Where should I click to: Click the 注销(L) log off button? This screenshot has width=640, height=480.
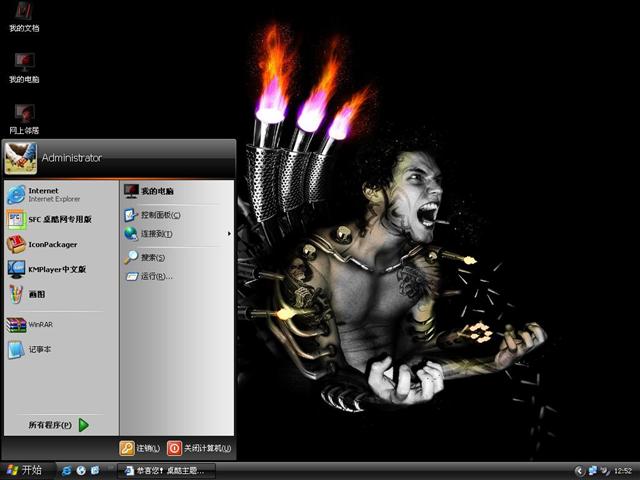[x=140, y=448]
